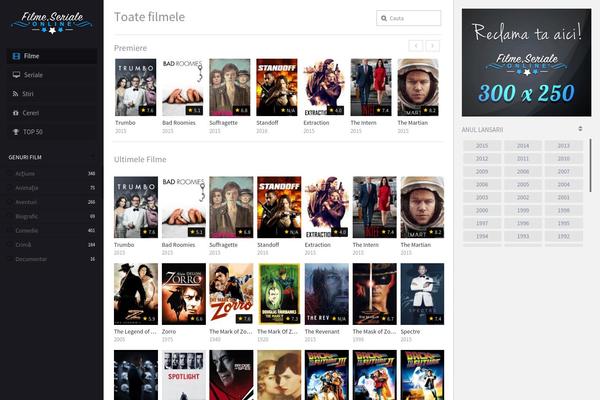Open the Spectre poster

422,294
